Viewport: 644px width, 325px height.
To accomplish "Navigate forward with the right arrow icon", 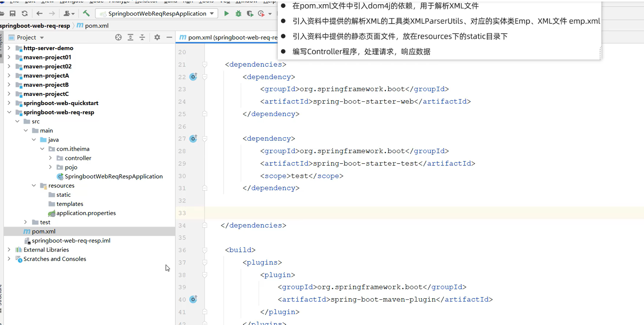I will pos(52,13).
